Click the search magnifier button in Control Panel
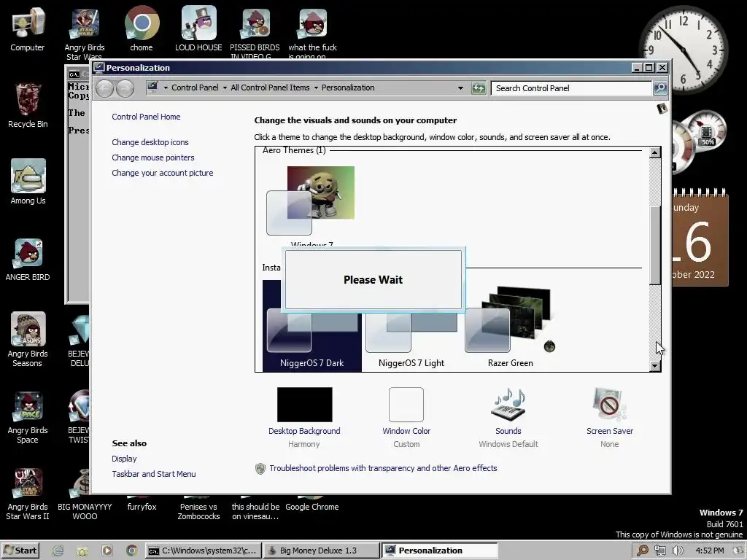 (x=660, y=87)
